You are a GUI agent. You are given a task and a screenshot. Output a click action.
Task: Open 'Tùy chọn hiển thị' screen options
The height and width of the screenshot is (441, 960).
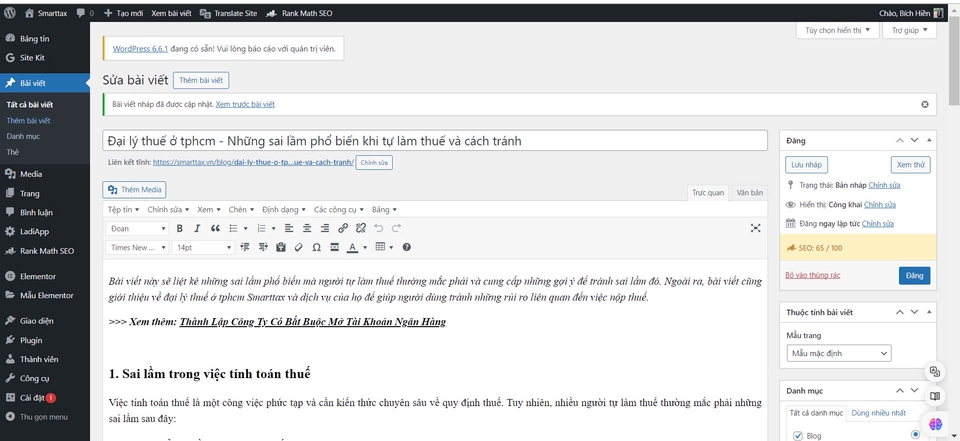[x=838, y=30]
